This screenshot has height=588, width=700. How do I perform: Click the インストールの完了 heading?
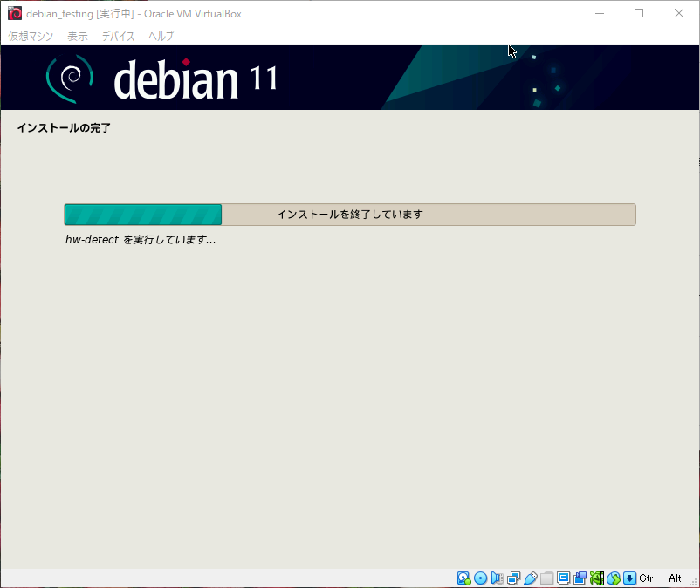[64, 128]
